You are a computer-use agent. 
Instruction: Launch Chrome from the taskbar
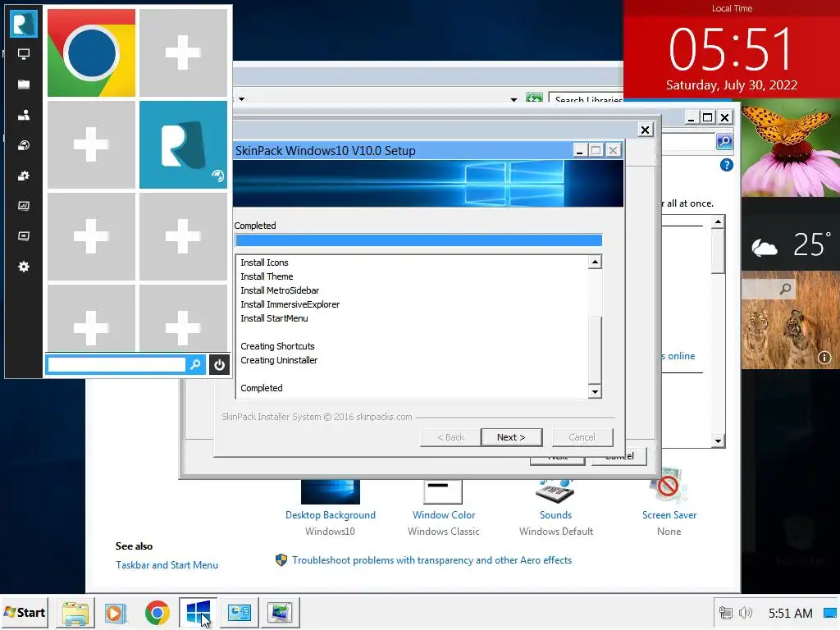coord(157,612)
